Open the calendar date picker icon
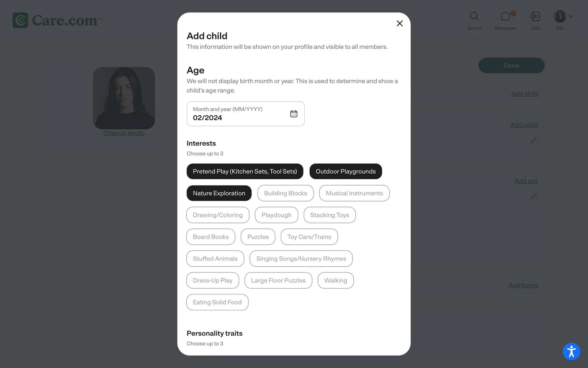588x368 pixels. [293, 114]
